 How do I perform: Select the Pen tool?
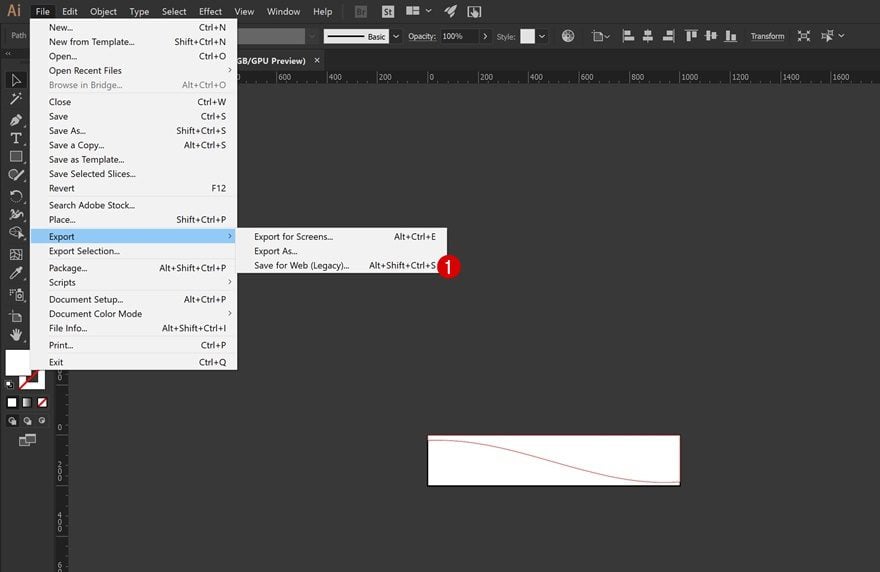click(16, 120)
